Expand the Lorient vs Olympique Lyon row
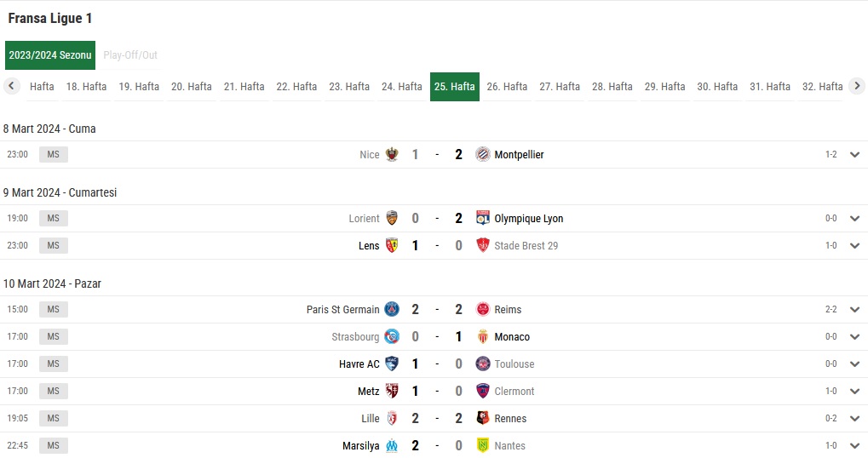Screen dimensions: 868x458 854,219
